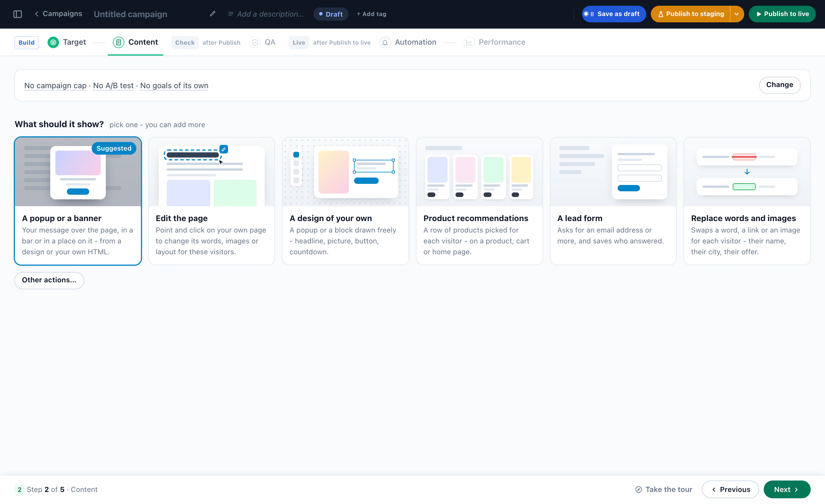Open the Performance chart step

469,42
